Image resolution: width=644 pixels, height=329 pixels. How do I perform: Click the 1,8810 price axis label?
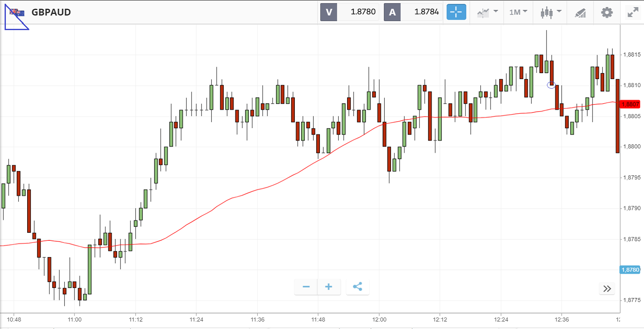point(631,85)
